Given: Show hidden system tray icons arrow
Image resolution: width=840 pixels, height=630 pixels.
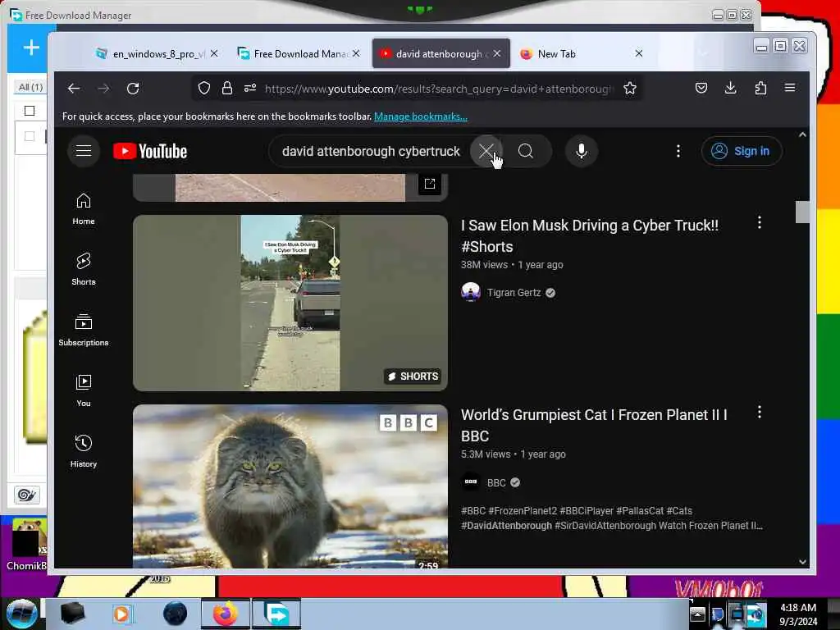Looking at the screenshot, I should coord(697,614).
